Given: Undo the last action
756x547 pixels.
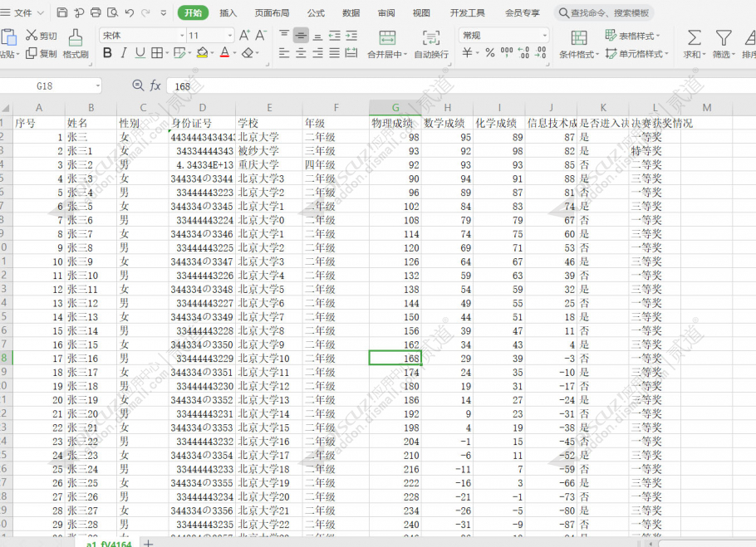Looking at the screenshot, I should point(129,13).
